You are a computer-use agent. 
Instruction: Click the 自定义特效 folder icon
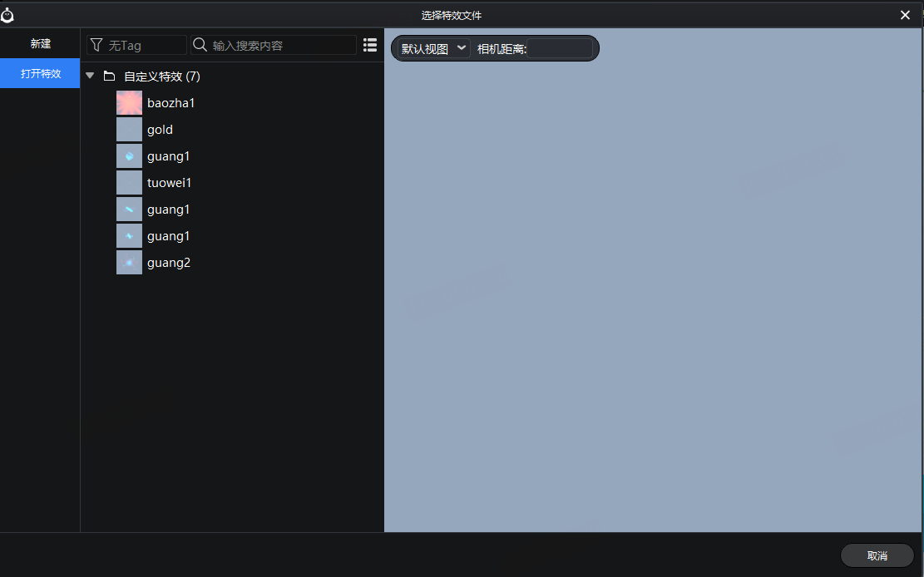(x=109, y=76)
